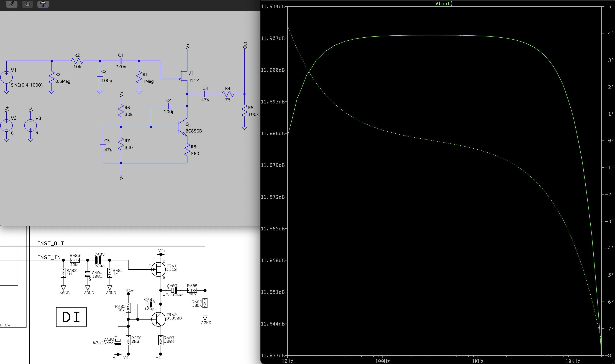
Task: Click the SINE(0 4 1000) source value text
Action: click(x=27, y=85)
